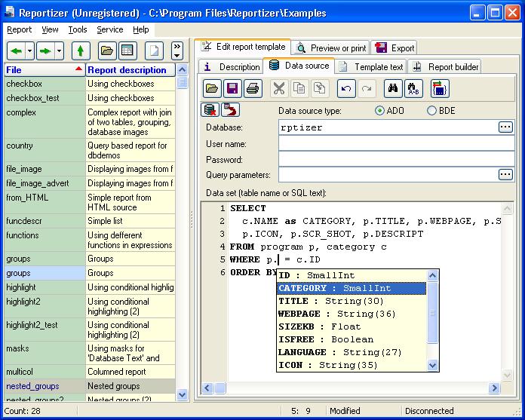Sort by Report description column header
The width and height of the screenshot is (525, 420).
[130, 70]
